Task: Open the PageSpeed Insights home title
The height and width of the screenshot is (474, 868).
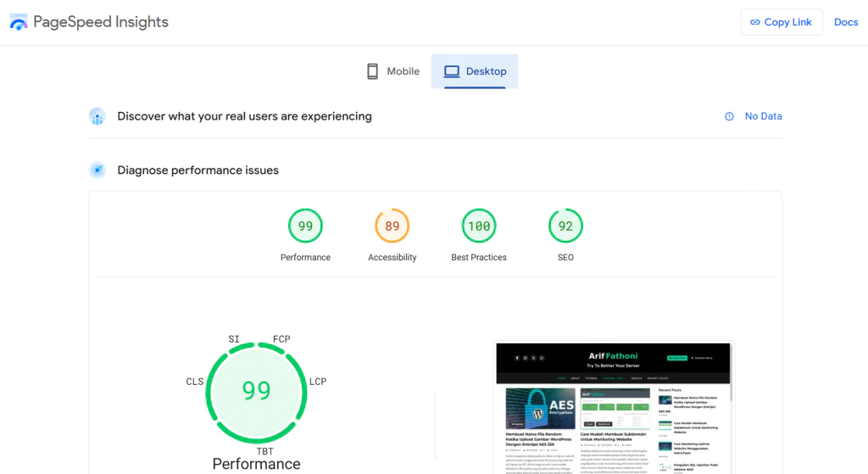Action: click(100, 21)
